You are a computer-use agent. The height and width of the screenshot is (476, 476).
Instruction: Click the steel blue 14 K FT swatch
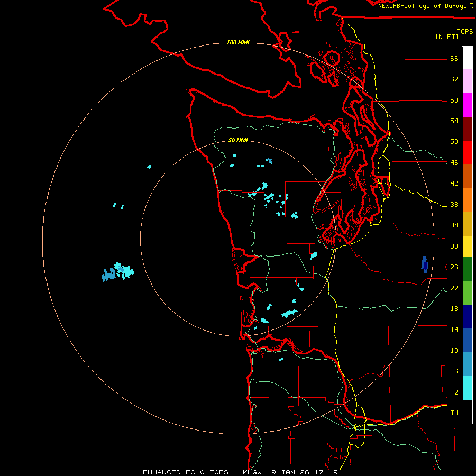coord(467,364)
